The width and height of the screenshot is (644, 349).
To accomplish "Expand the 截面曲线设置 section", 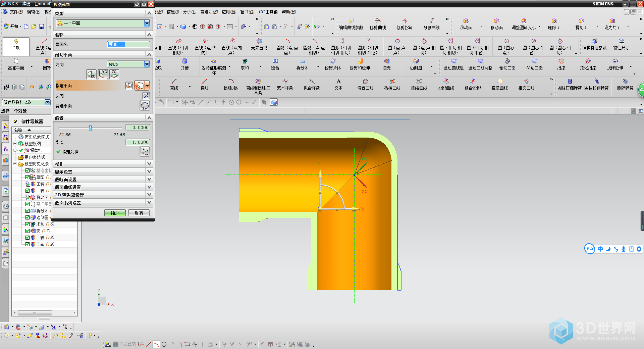I will pyautogui.click(x=149, y=187).
